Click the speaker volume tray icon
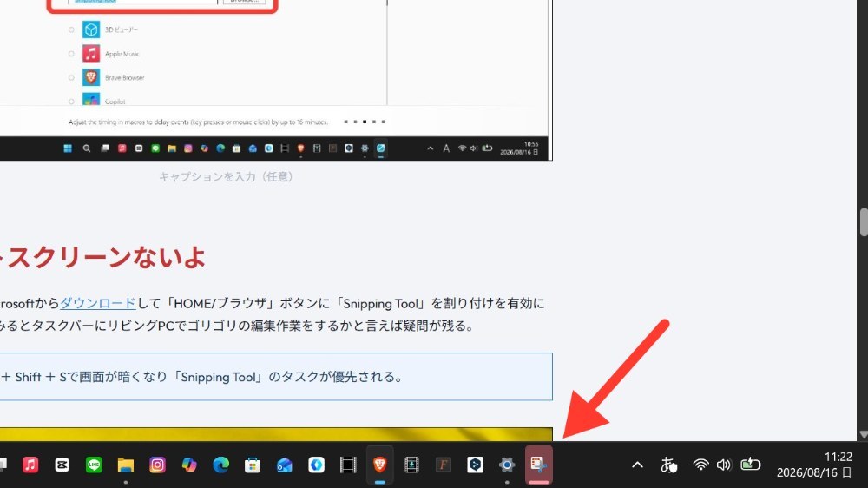Viewport: 868px width, 488px height. tap(724, 465)
